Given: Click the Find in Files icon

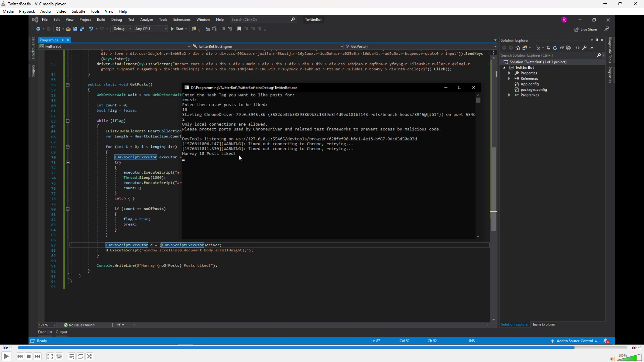Looking at the screenshot, I should pyautogui.click(x=194, y=29).
